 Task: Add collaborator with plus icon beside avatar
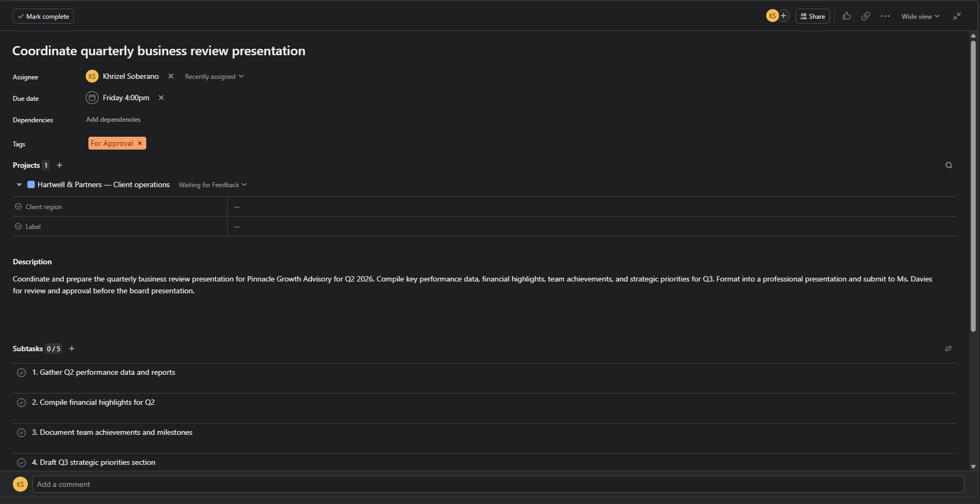pyautogui.click(x=783, y=16)
